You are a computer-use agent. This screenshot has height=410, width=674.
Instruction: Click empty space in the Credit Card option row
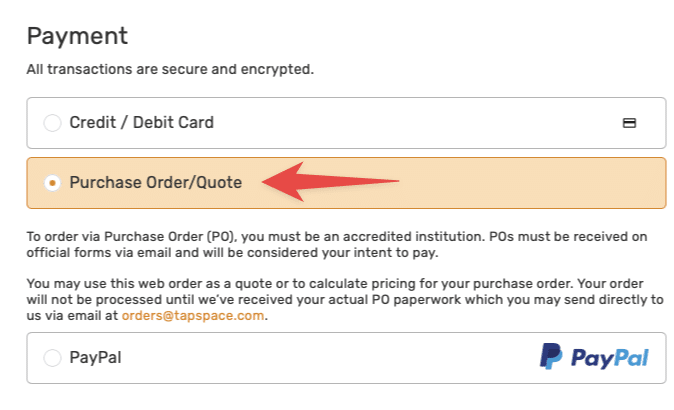pyautogui.click(x=420, y=123)
